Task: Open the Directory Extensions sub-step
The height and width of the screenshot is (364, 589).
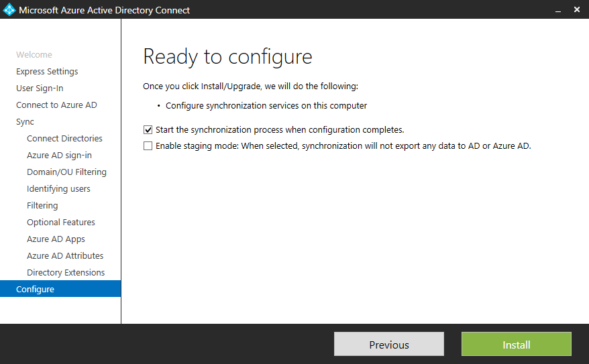Action: click(66, 272)
